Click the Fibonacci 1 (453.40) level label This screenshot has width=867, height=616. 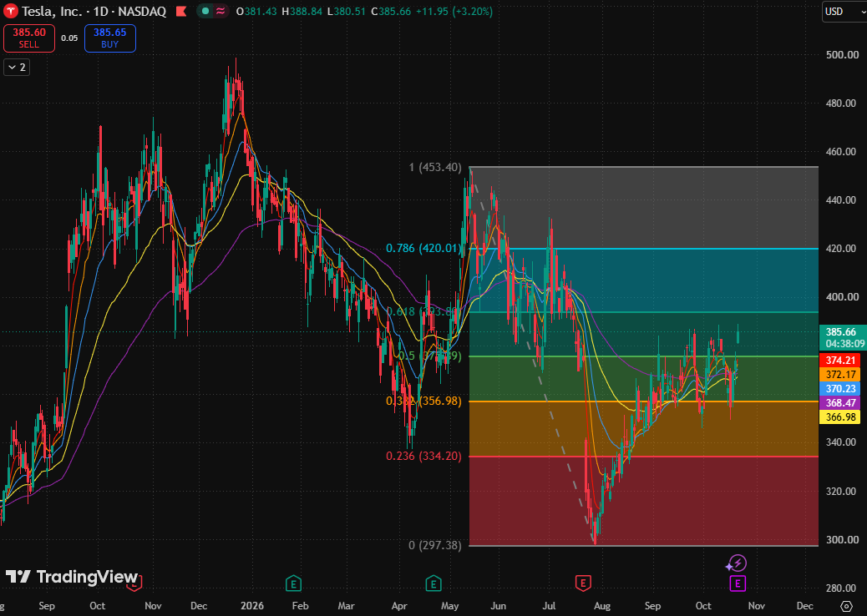pos(435,167)
